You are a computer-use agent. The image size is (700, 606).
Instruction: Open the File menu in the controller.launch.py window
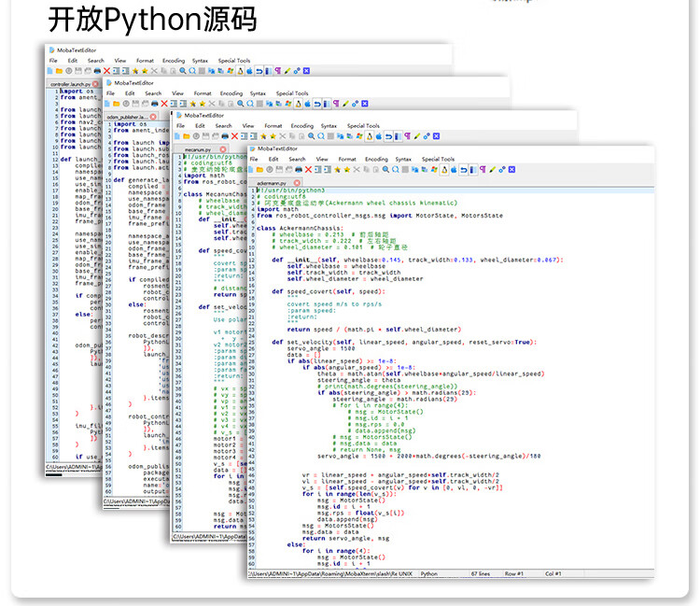[53, 61]
